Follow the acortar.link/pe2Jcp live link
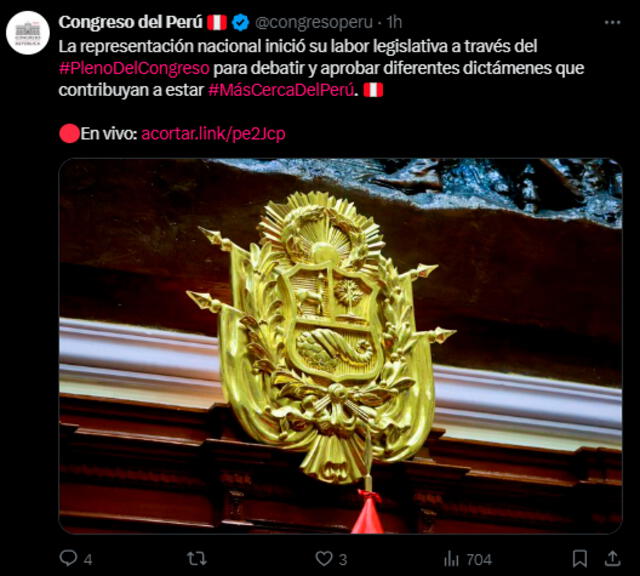The width and height of the screenshot is (640, 576). 213,133
